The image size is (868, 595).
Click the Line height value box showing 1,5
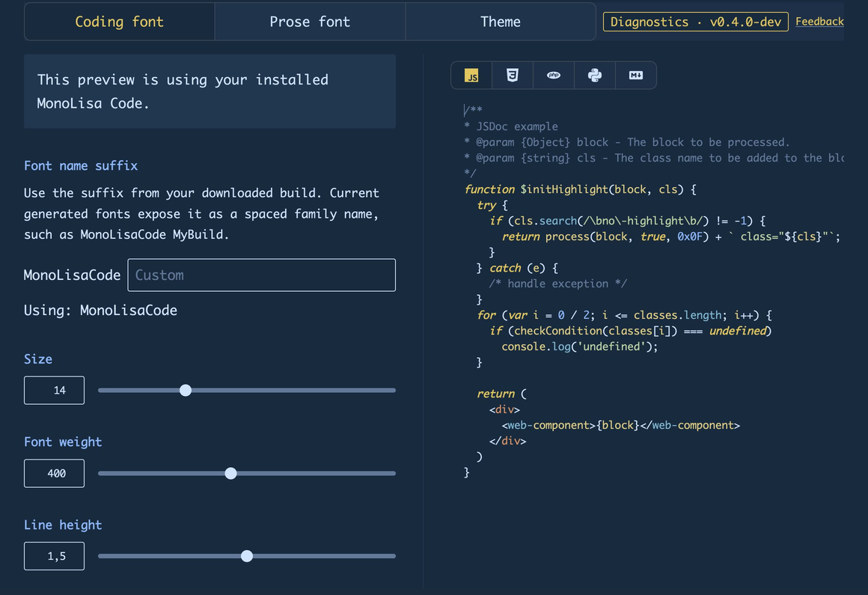[54, 556]
